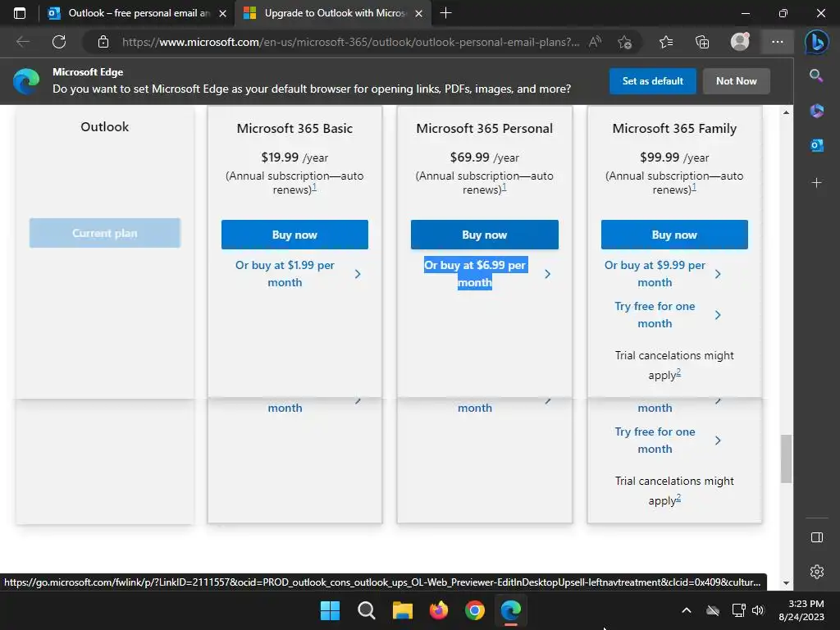Show hidden system tray icons

[687, 610]
